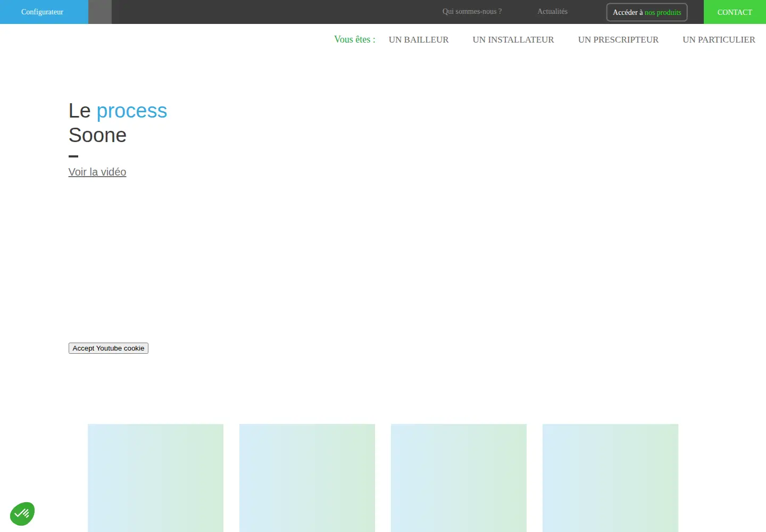The width and height of the screenshot is (766, 532).
Task: Open the green checkmark badge widget
Action: (22, 514)
